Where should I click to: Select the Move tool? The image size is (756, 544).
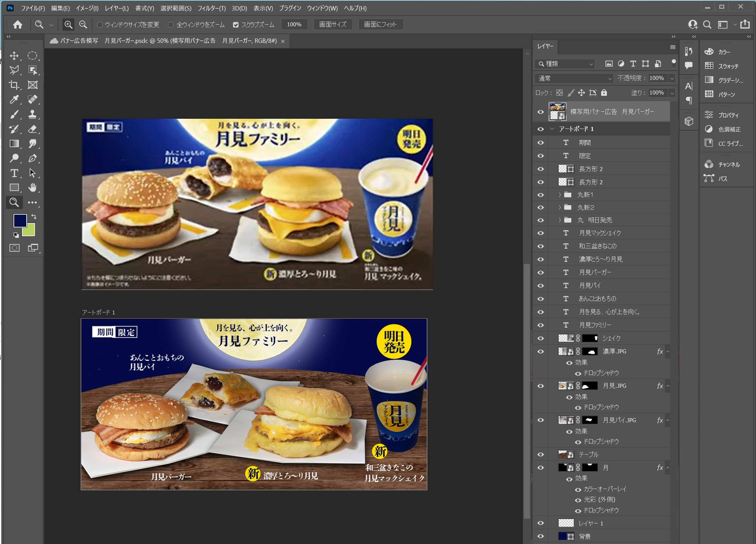point(14,56)
